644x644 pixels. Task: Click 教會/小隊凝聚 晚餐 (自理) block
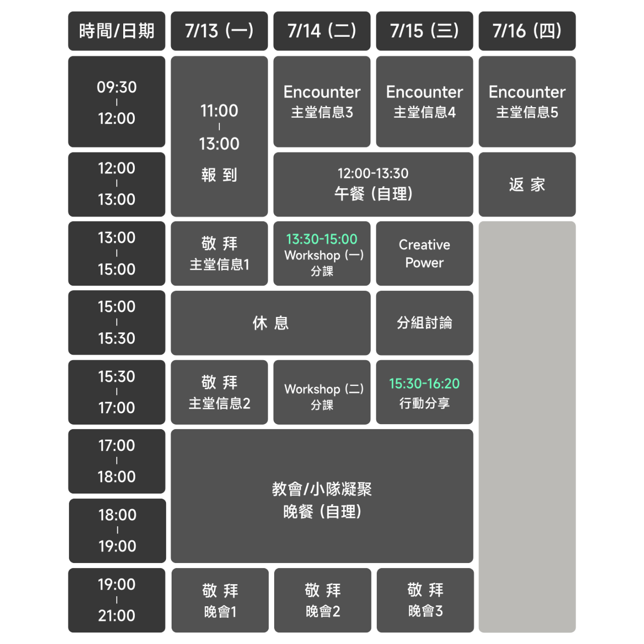pyautogui.click(x=322, y=496)
